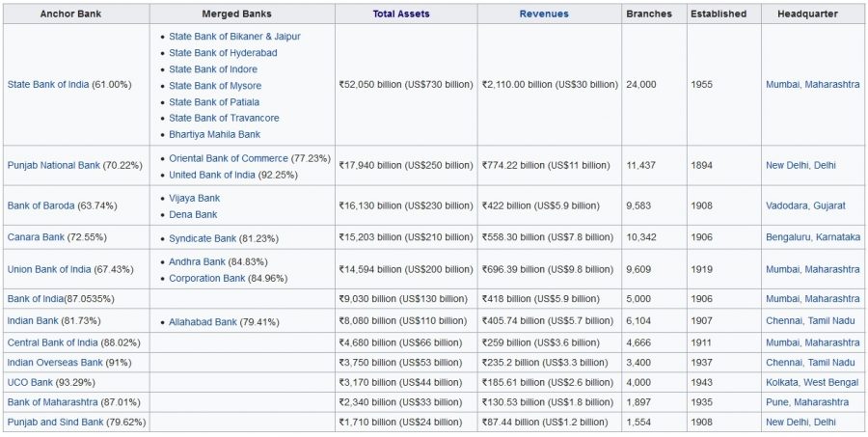
Task: Open State Bank of India link
Action: (48, 85)
